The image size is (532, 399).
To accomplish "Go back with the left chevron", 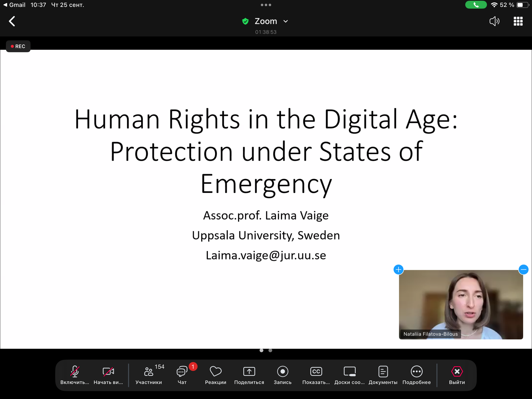I will pos(12,21).
